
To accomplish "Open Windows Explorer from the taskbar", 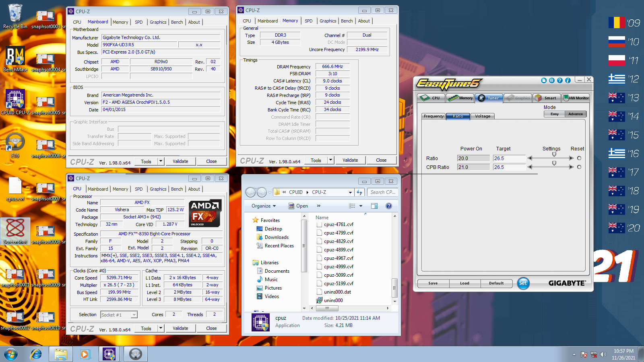I will pos(61,354).
